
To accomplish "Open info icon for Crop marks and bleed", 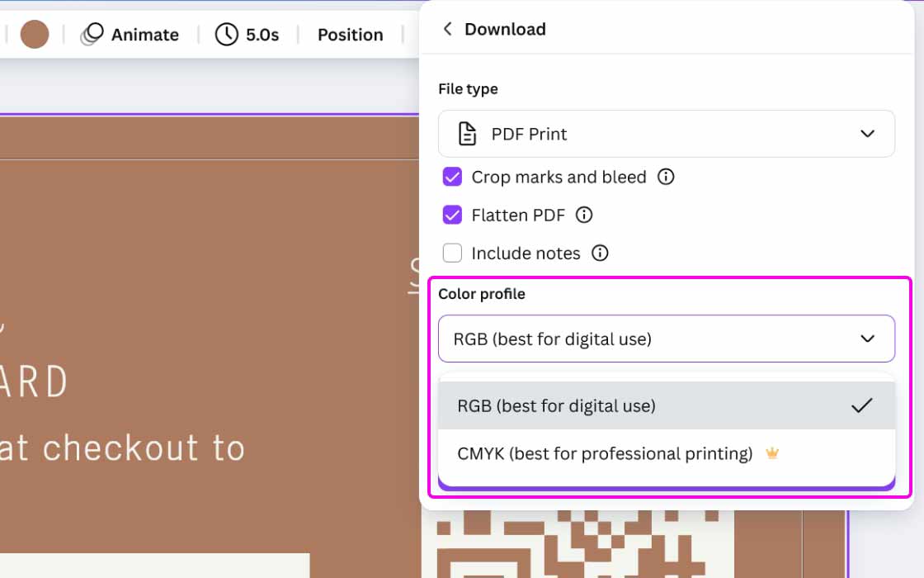I will pyautogui.click(x=666, y=177).
